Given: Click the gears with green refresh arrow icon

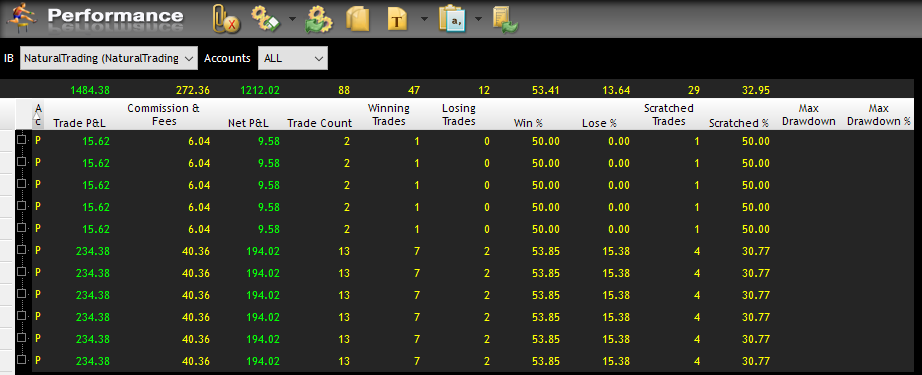Looking at the screenshot, I should tap(319, 19).
